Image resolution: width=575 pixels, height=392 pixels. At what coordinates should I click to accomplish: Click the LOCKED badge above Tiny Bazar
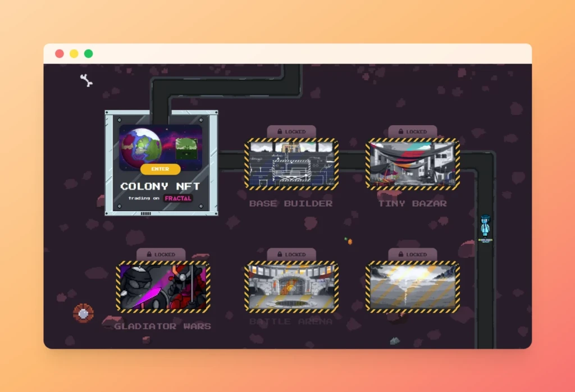tap(413, 131)
